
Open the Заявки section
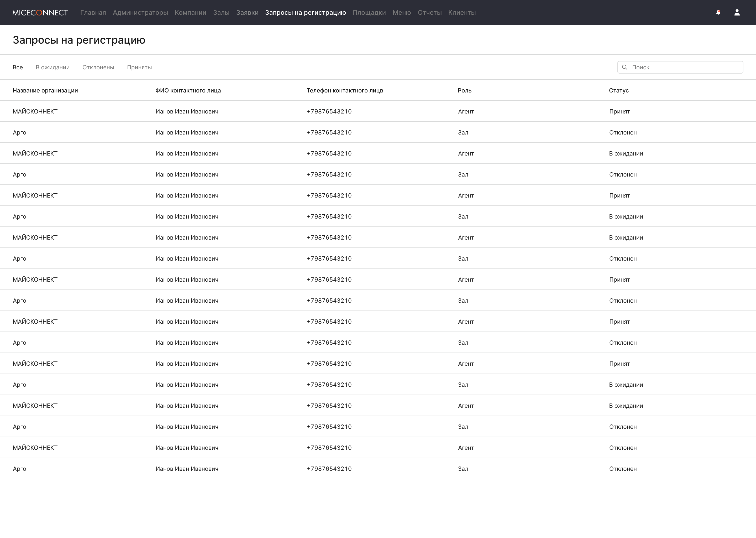[x=247, y=13]
